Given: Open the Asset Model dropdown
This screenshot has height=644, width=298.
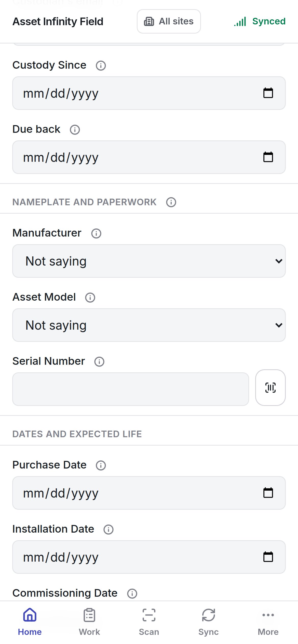Looking at the screenshot, I should coord(149,325).
